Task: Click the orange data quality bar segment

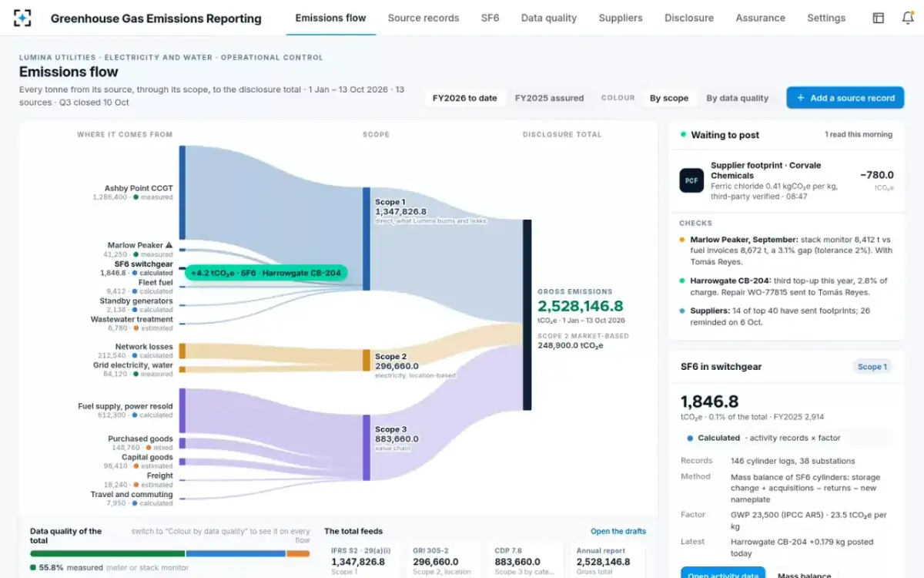Action: click(298, 553)
